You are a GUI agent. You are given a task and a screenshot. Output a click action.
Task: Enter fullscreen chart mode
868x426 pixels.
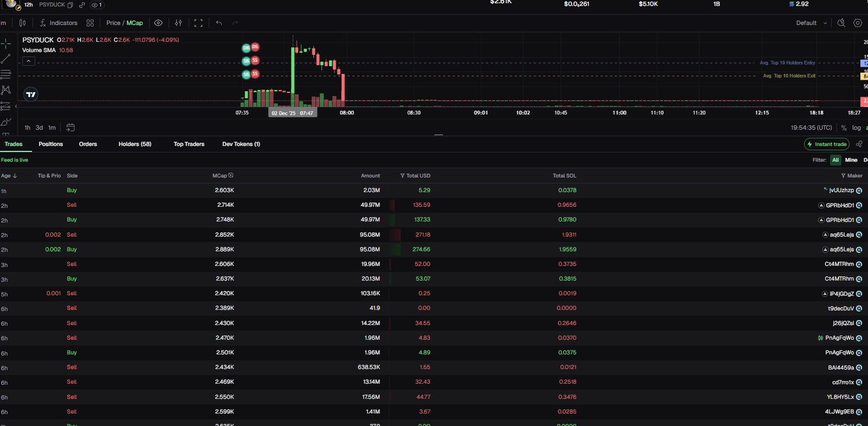(198, 23)
